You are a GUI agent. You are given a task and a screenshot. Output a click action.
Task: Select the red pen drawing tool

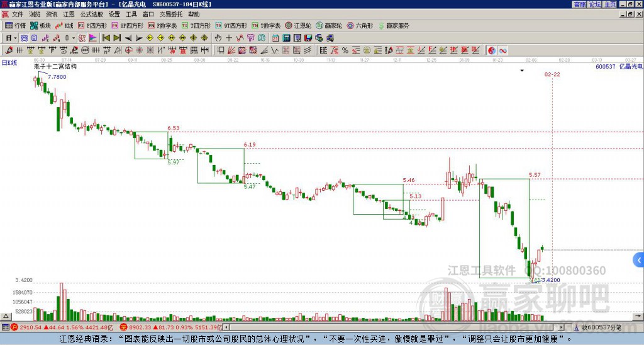8,50
